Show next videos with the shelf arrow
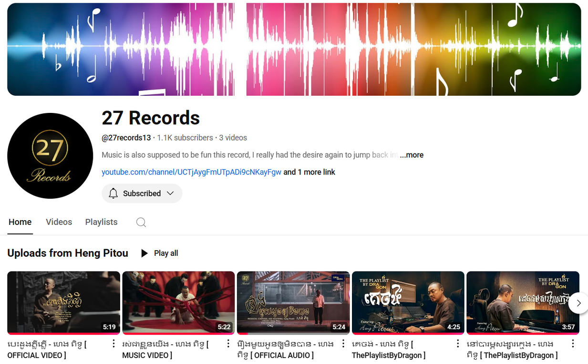588x364 pixels. pos(578,303)
